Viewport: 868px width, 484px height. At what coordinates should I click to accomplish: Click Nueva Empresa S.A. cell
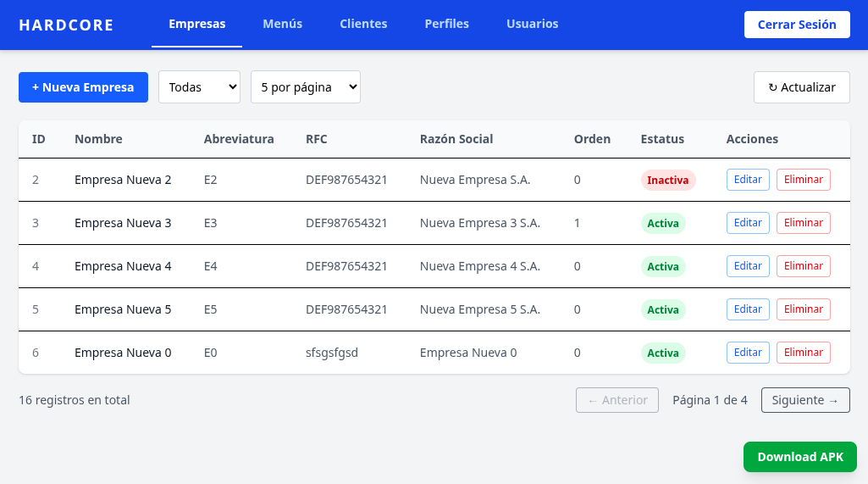tap(475, 180)
